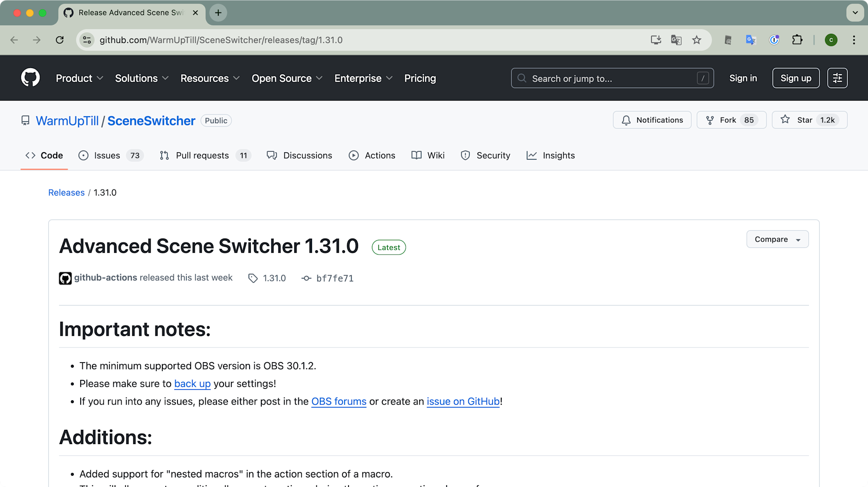Close the Release Advanced Scene Switcher tab
The image size is (868, 487).
click(195, 13)
